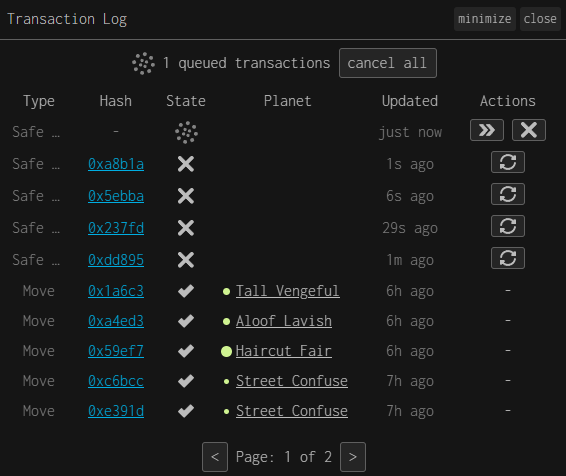566x476 pixels.
Task: Open the Haircut Fair planet link
Action: coord(283,351)
